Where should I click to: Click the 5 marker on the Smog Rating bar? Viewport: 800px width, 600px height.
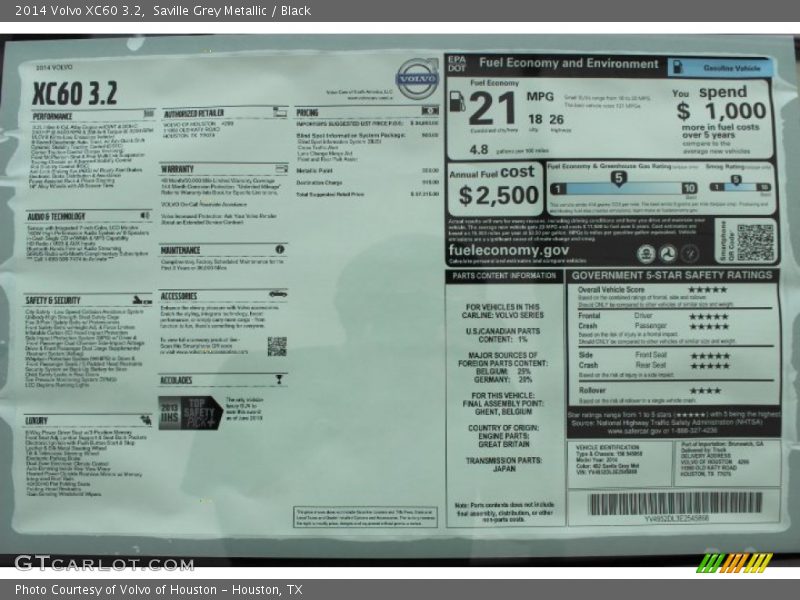click(735, 180)
